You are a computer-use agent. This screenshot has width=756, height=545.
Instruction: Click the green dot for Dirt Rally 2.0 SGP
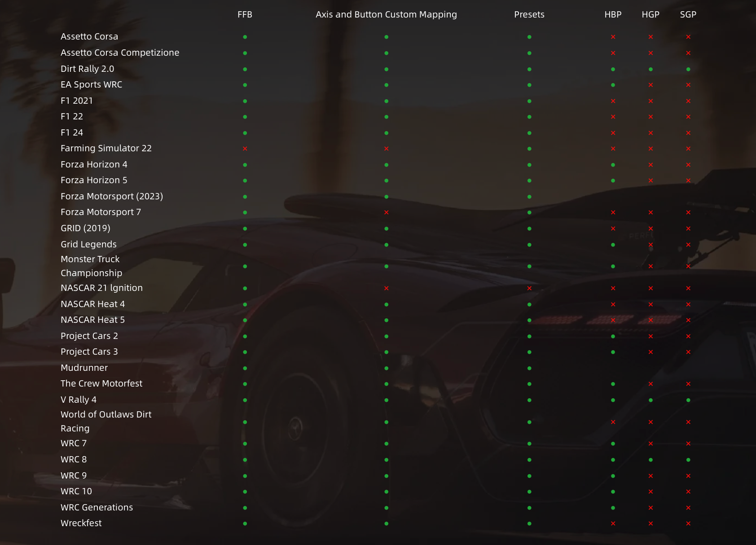coord(688,69)
